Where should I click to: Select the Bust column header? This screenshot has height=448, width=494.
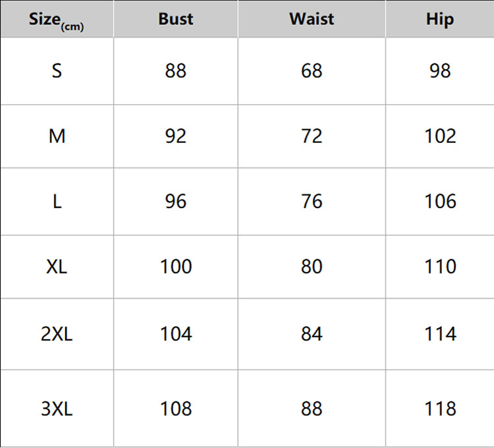coord(176,19)
